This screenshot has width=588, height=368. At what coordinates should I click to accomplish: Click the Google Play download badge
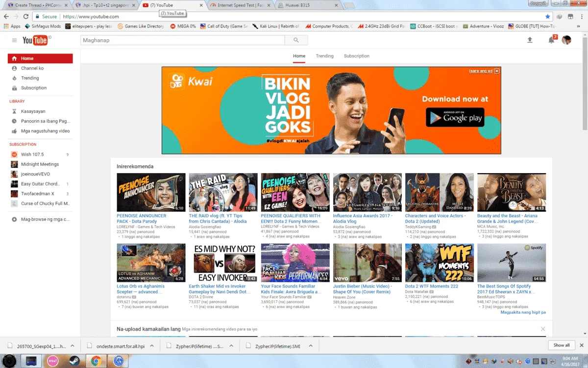pos(455,117)
